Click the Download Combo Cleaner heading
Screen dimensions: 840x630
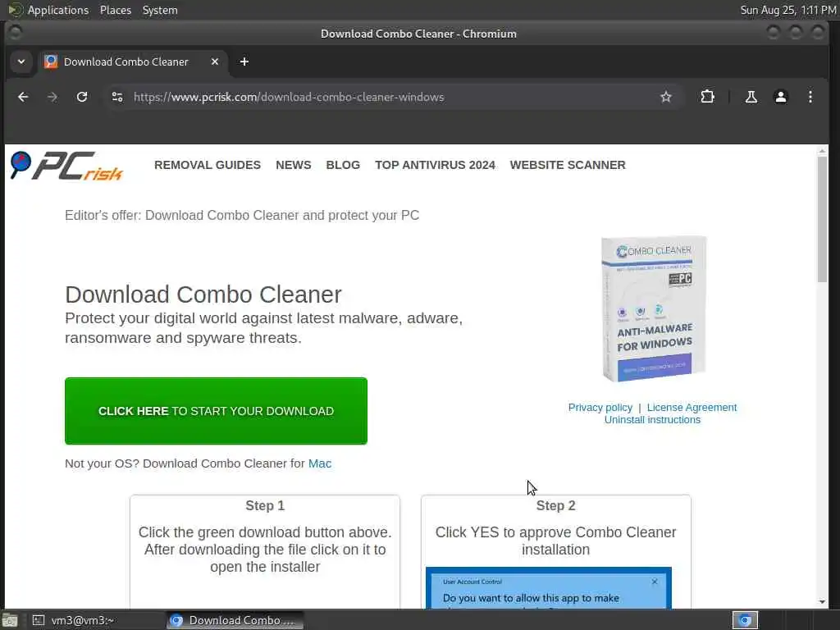point(203,294)
